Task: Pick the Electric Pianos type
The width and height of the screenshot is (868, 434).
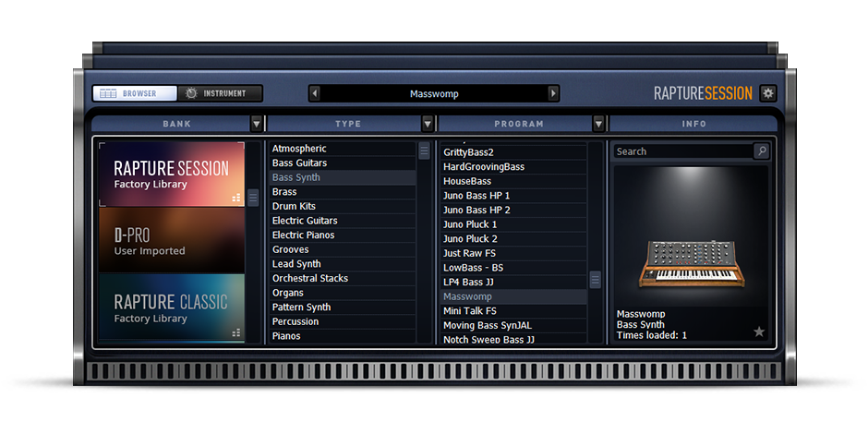Action: (342, 235)
